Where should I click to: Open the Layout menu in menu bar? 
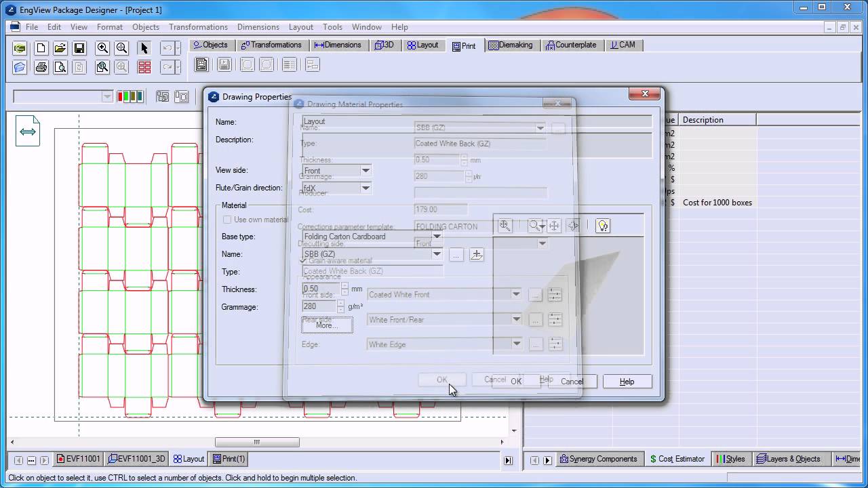point(301,27)
